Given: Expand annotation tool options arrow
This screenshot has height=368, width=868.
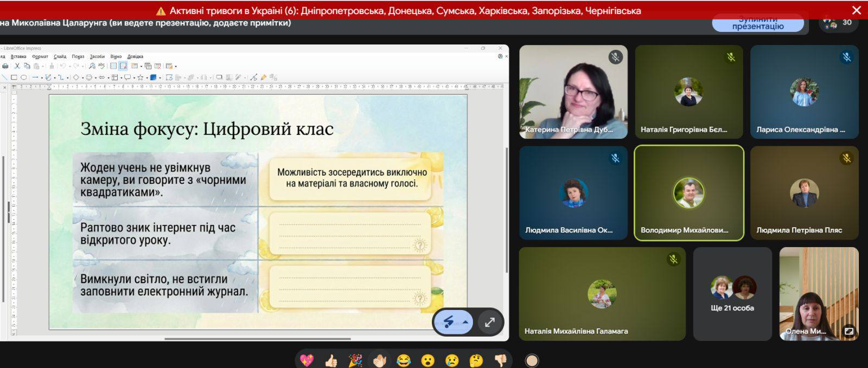Looking at the screenshot, I should click(465, 322).
